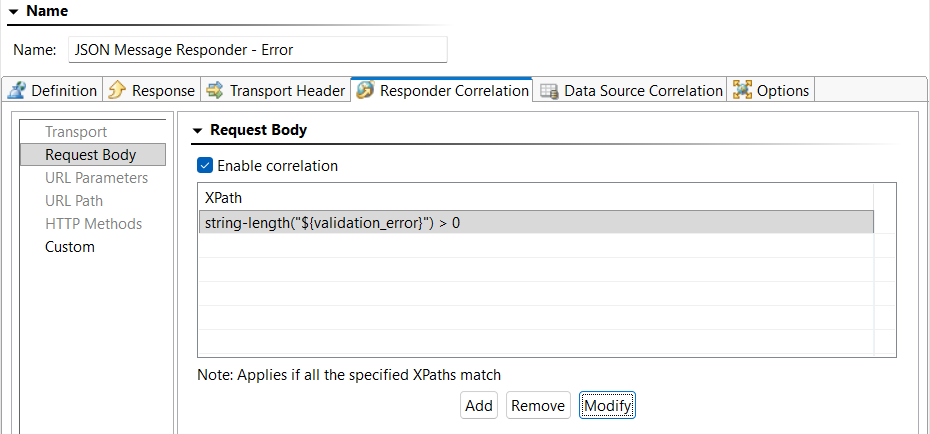Click the Responder Correlation tab icon

(365, 90)
